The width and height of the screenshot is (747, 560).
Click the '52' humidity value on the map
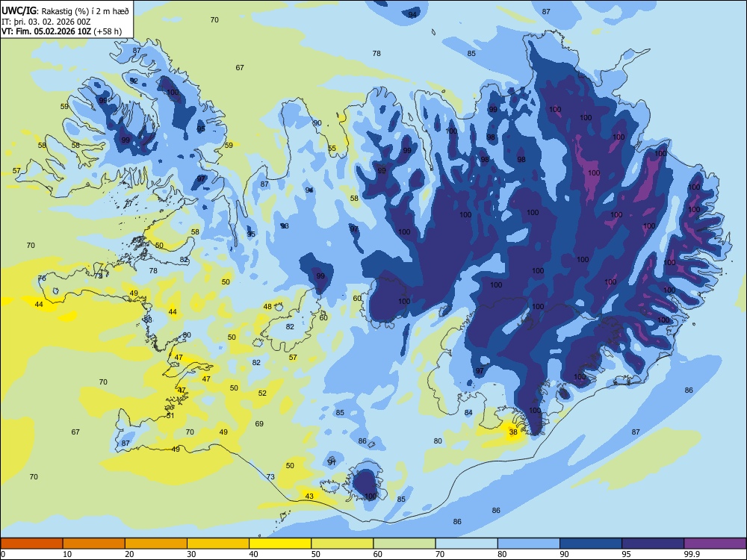[262, 393]
